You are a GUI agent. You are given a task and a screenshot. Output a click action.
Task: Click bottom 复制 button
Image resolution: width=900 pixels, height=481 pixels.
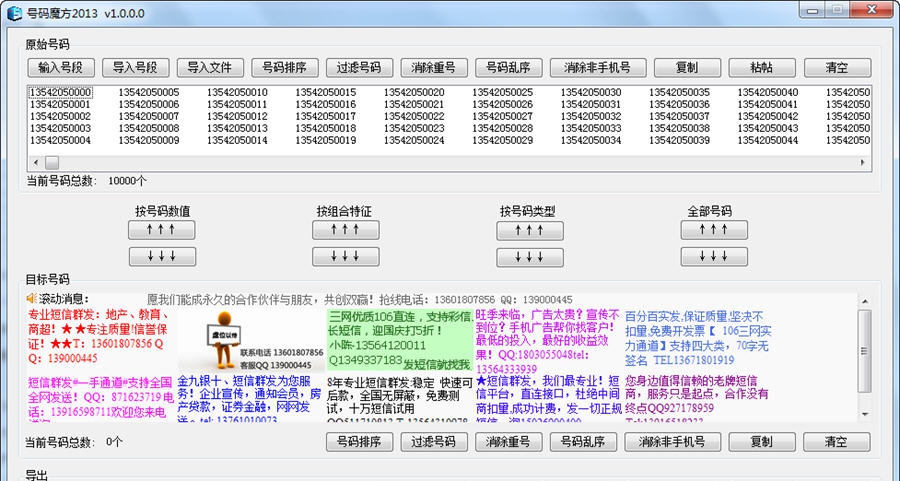tap(762, 442)
